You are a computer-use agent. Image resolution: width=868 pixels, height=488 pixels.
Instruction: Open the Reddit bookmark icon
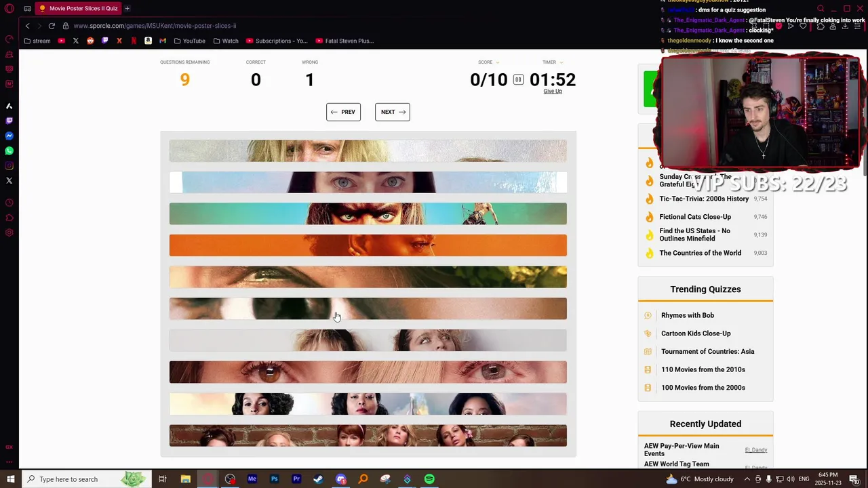pyautogui.click(x=90, y=41)
